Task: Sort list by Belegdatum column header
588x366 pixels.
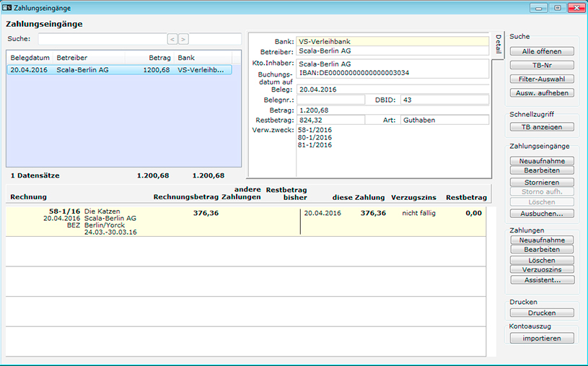Action: (30, 57)
